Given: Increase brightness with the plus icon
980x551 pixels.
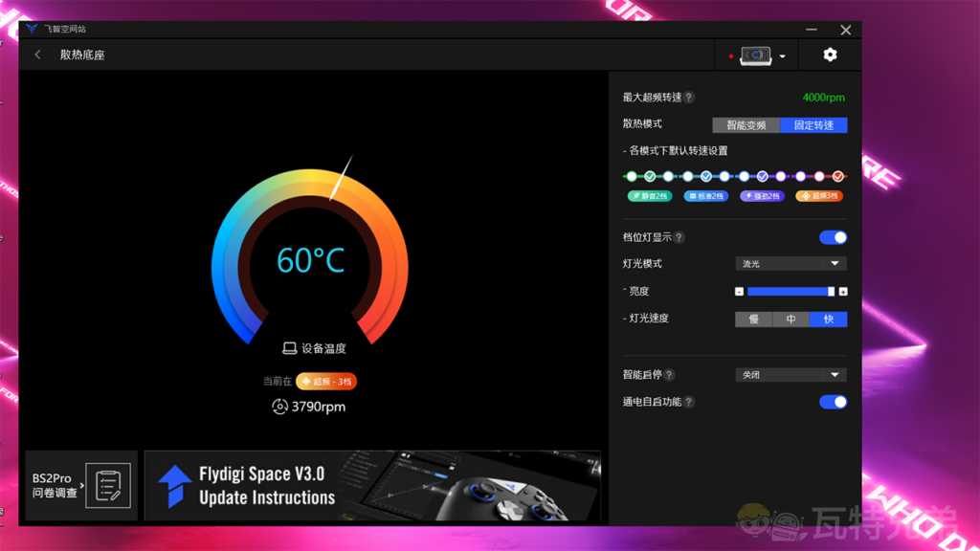Looking at the screenshot, I should pyautogui.click(x=843, y=292).
